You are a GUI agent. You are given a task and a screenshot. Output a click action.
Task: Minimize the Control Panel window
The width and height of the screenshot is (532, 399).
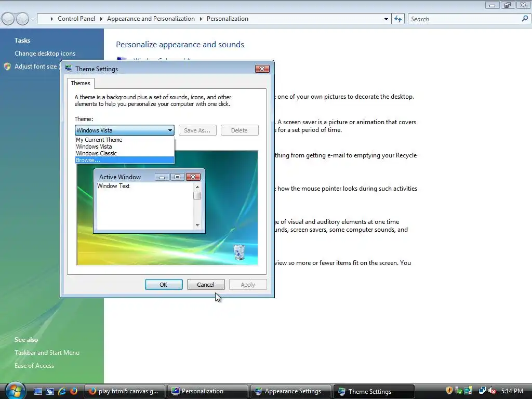coord(492,5)
